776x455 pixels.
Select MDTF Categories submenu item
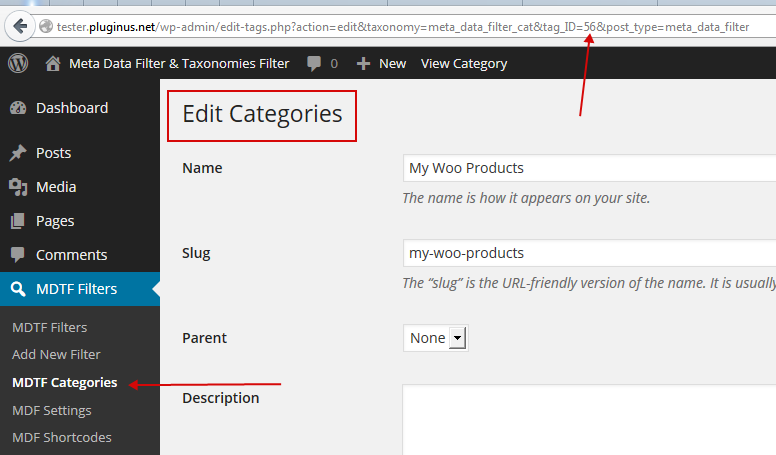(x=64, y=383)
